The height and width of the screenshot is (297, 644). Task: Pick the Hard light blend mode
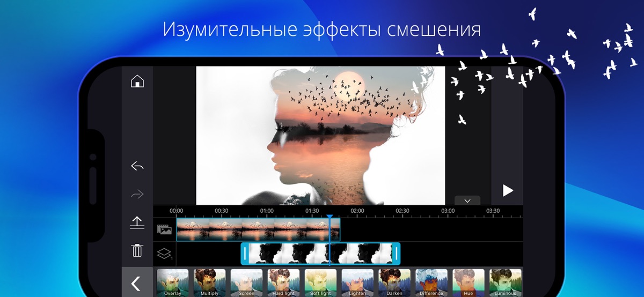[x=283, y=283]
